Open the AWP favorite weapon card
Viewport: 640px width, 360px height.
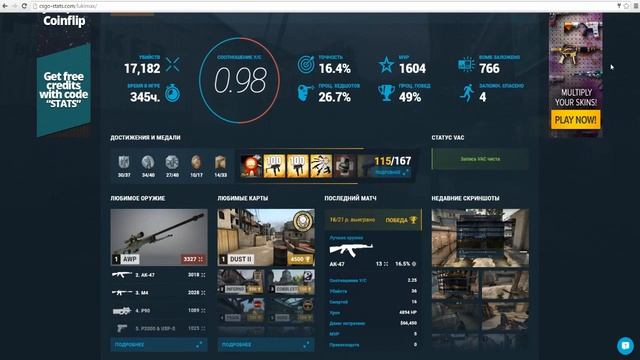tap(159, 238)
